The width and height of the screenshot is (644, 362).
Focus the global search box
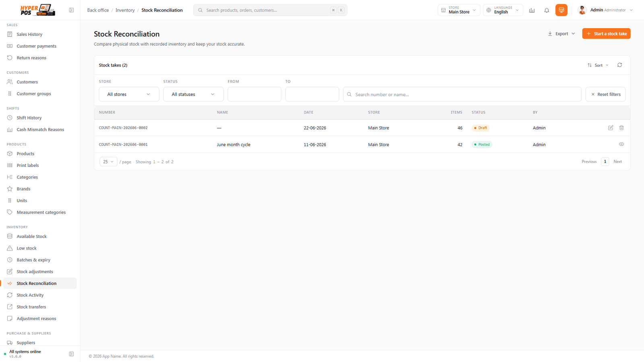tap(270, 10)
